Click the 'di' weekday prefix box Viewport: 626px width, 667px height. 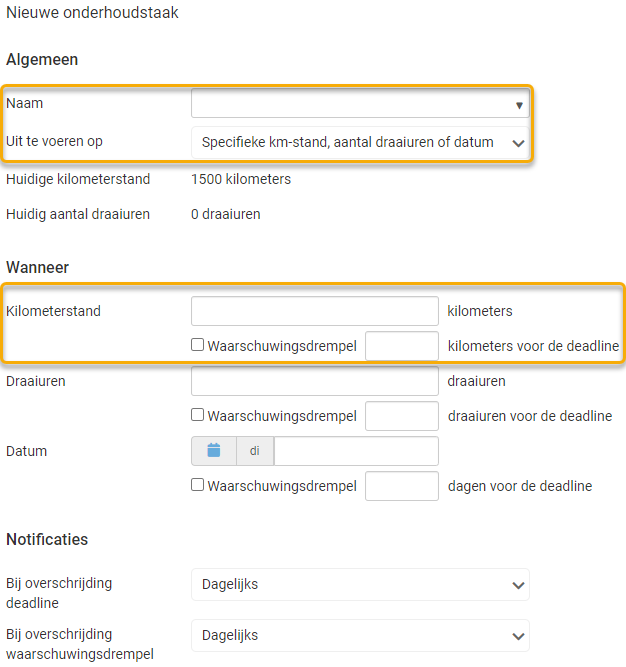tap(255, 451)
